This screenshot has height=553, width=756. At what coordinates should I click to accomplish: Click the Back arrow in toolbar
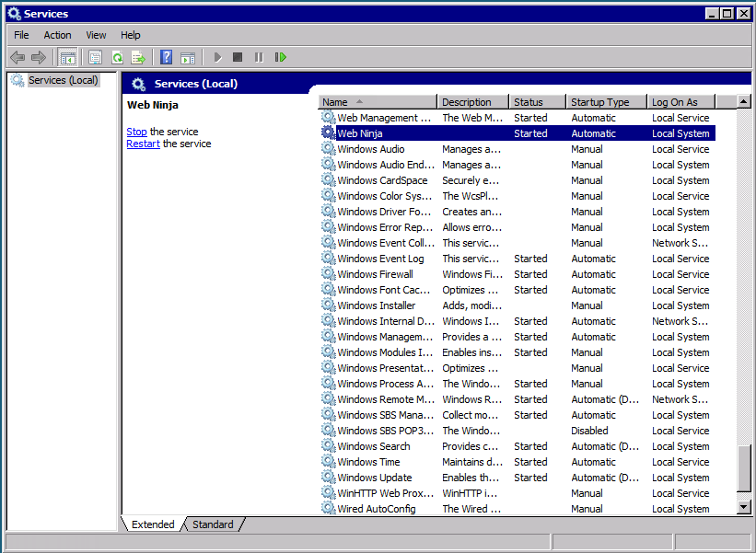tap(17, 57)
